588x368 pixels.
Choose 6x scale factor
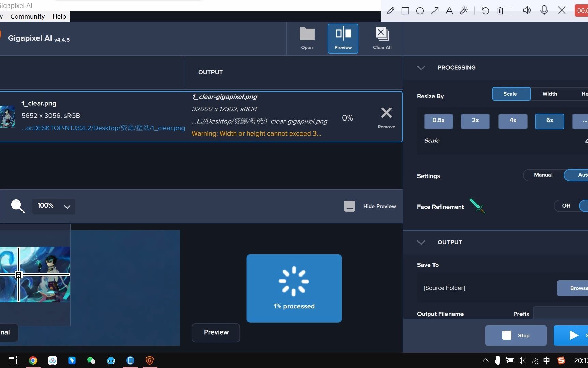[549, 121]
